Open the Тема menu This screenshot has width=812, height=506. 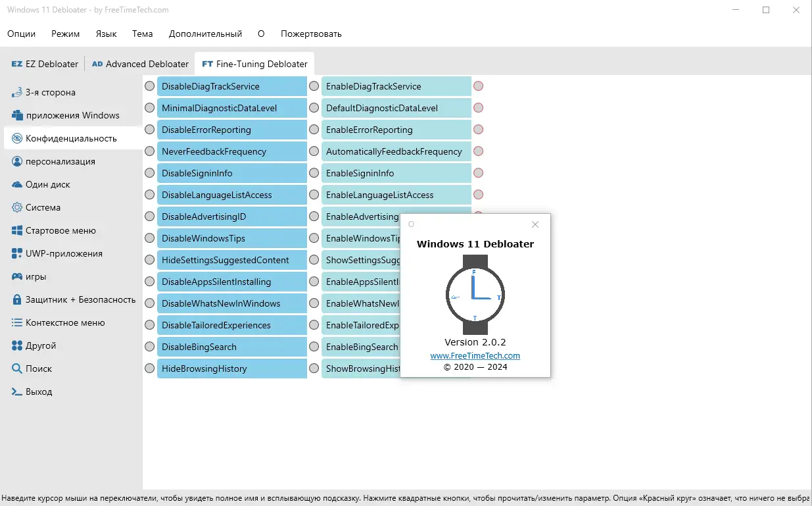tap(142, 34)
